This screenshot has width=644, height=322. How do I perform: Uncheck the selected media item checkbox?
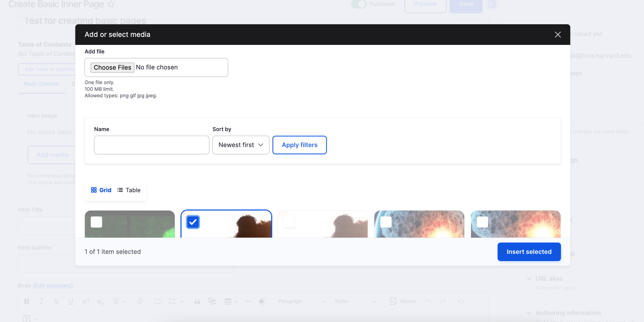click(x=193, y=222)
